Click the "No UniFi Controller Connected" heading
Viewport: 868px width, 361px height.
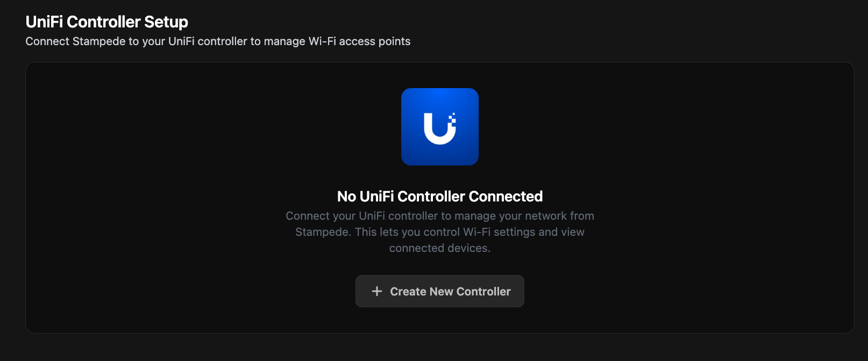pos(439,197)
